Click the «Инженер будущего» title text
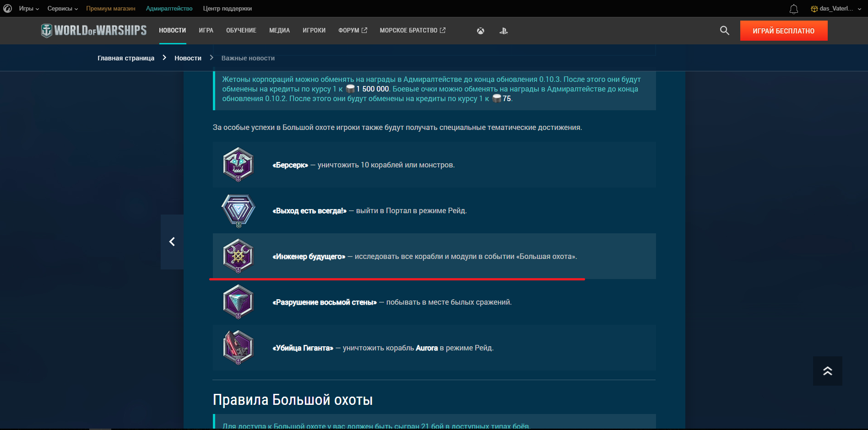Image resolution: width=868 pixels, height=430 pixels. tap(309, 256)
